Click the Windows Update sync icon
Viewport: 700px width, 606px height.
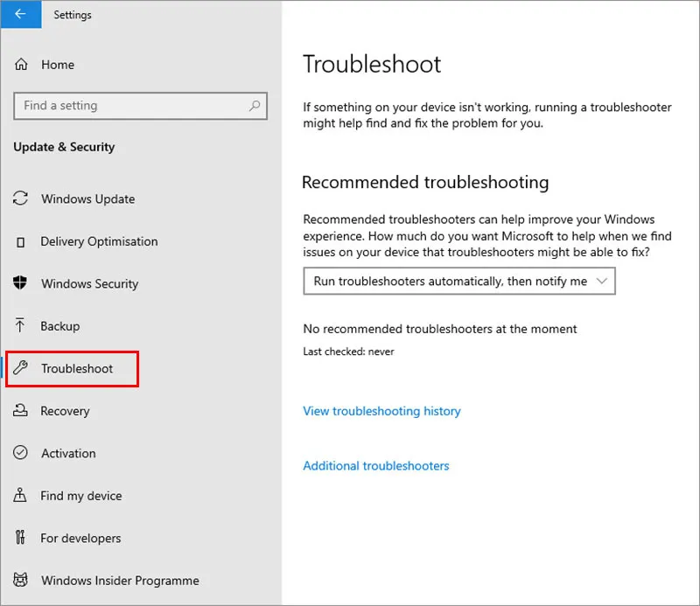tap(20, 199)
